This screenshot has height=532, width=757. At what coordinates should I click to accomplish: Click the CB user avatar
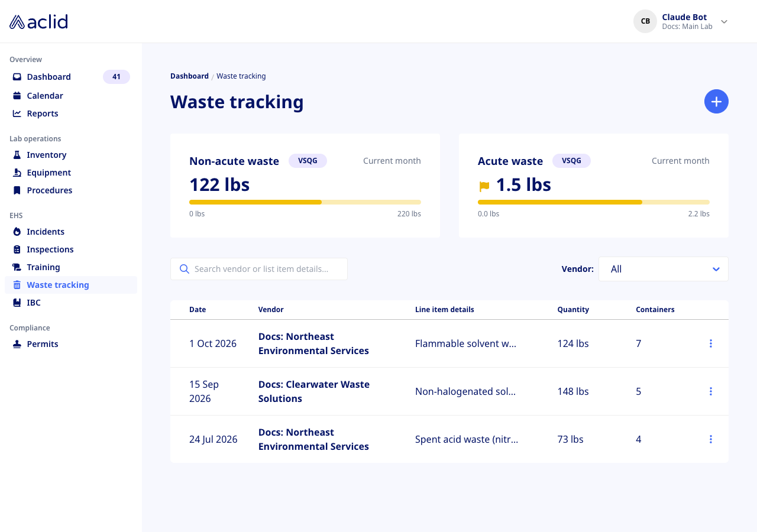click(x=645, y=21)
